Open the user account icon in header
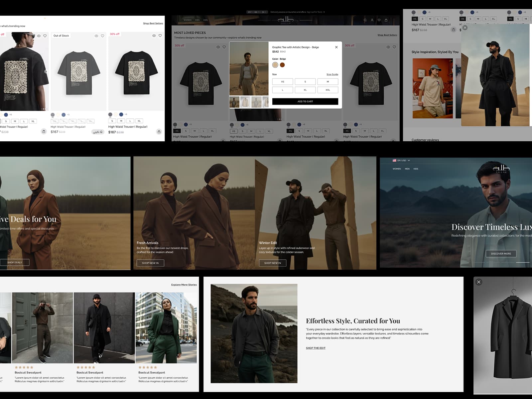 [372, 20]
